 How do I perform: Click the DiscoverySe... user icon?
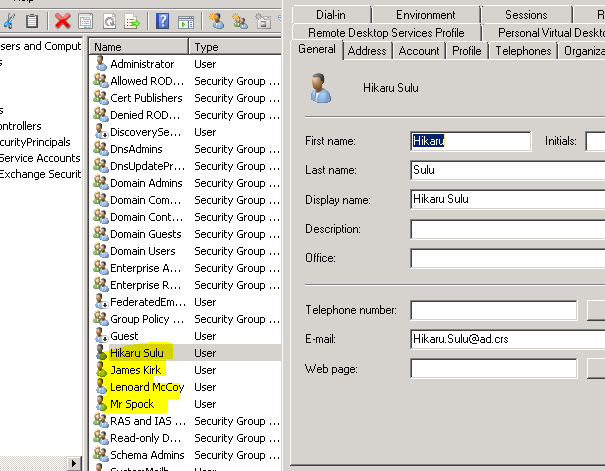click(101, 132)
